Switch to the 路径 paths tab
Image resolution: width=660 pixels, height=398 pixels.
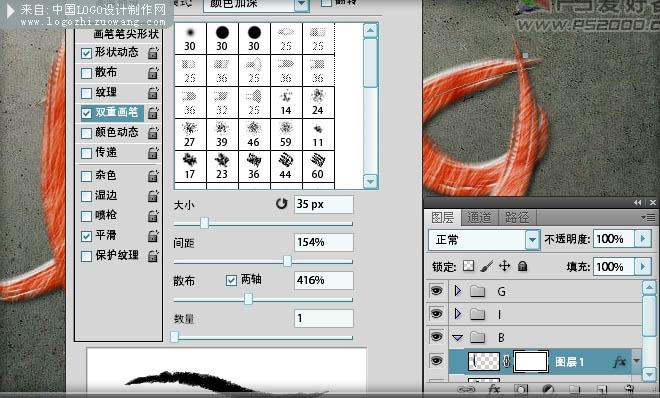point(517,218)
